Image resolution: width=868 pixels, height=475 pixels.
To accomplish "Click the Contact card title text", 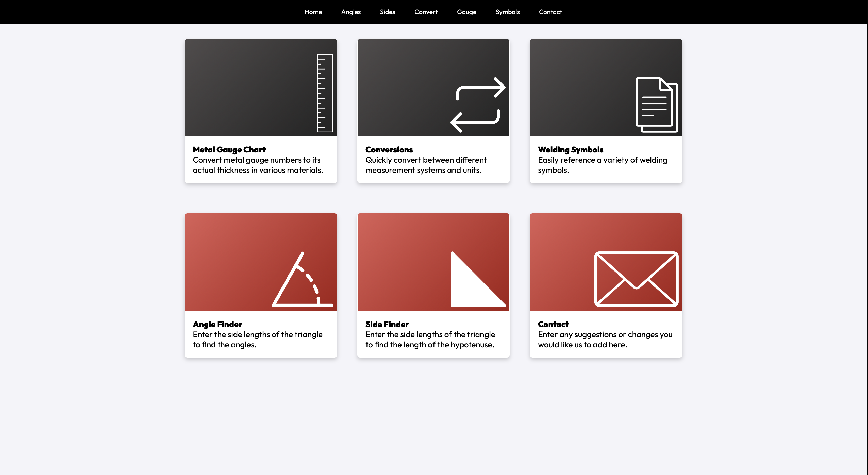I will coord(553,324).
